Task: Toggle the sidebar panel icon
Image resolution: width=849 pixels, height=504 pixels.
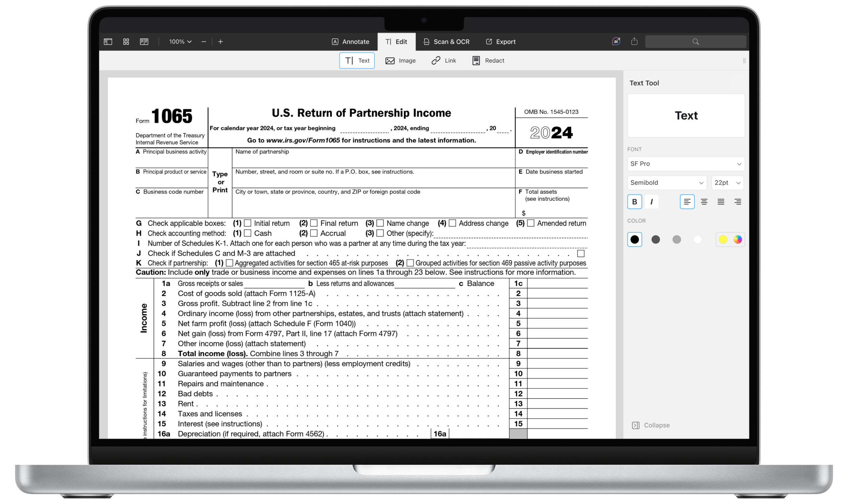Action: point(108,42)
